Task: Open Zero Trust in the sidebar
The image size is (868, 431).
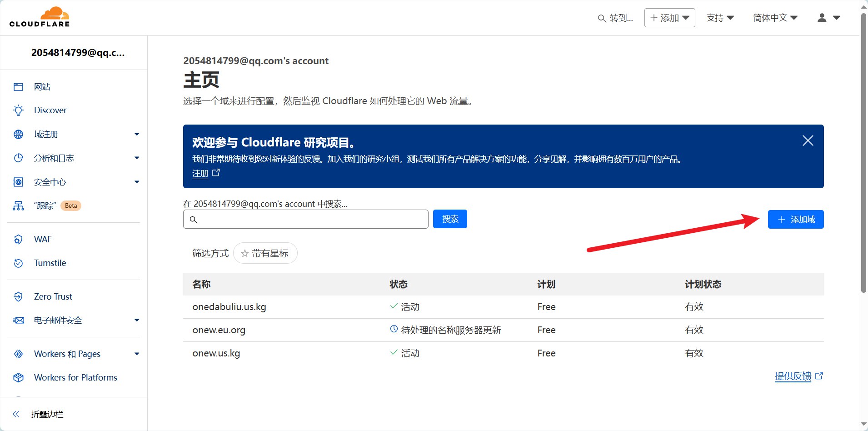Action: tap(53, 296)
